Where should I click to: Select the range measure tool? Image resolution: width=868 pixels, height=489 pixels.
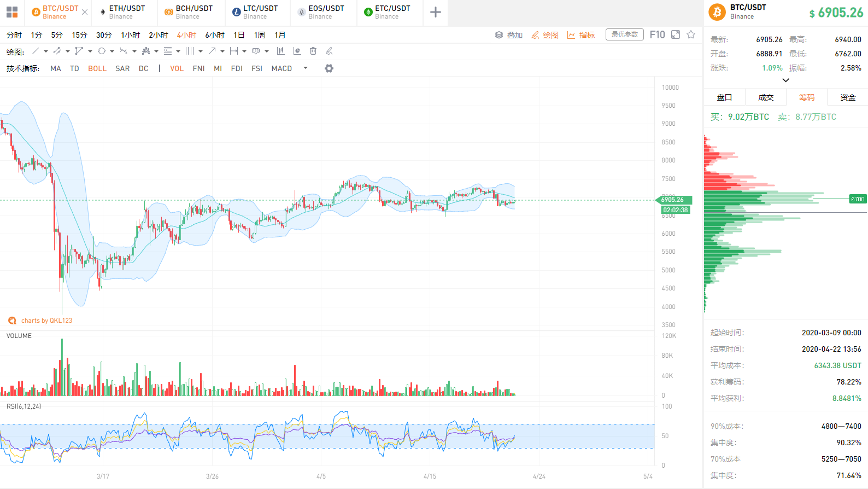234,51
